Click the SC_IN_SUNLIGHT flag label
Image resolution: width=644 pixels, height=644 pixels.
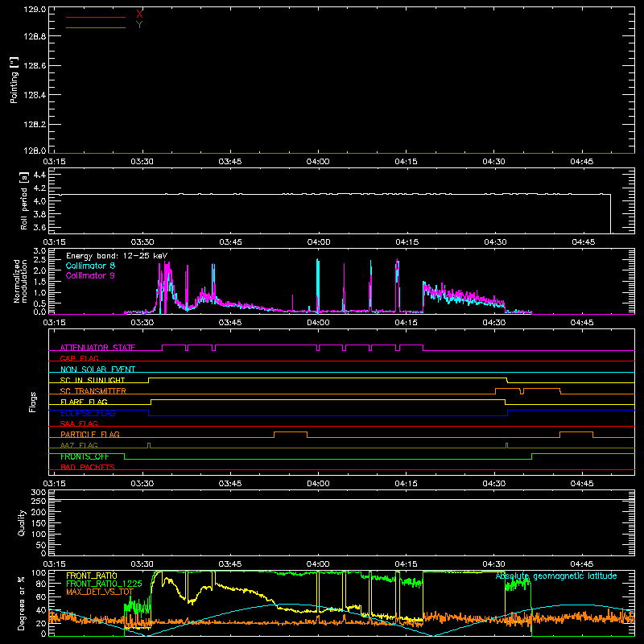point(93,380)
